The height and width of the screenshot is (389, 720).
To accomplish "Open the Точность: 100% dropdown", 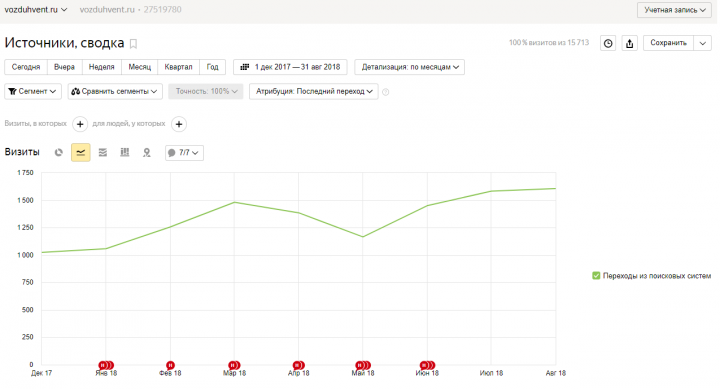I will pyautogui.click(x=206, y=91).
